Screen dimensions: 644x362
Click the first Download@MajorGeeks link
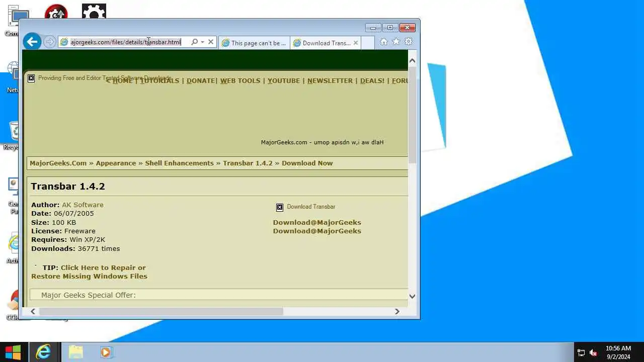pyautogui.click(x=317, y=222)
